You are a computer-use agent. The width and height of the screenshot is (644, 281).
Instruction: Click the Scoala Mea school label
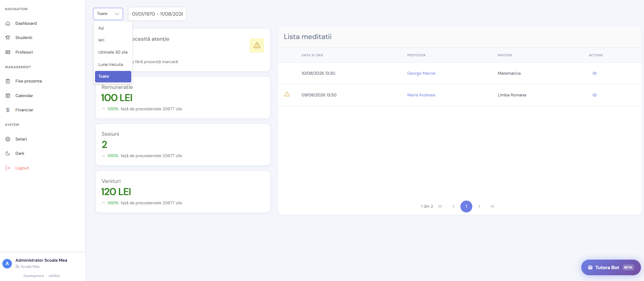[x=30, y=267]
